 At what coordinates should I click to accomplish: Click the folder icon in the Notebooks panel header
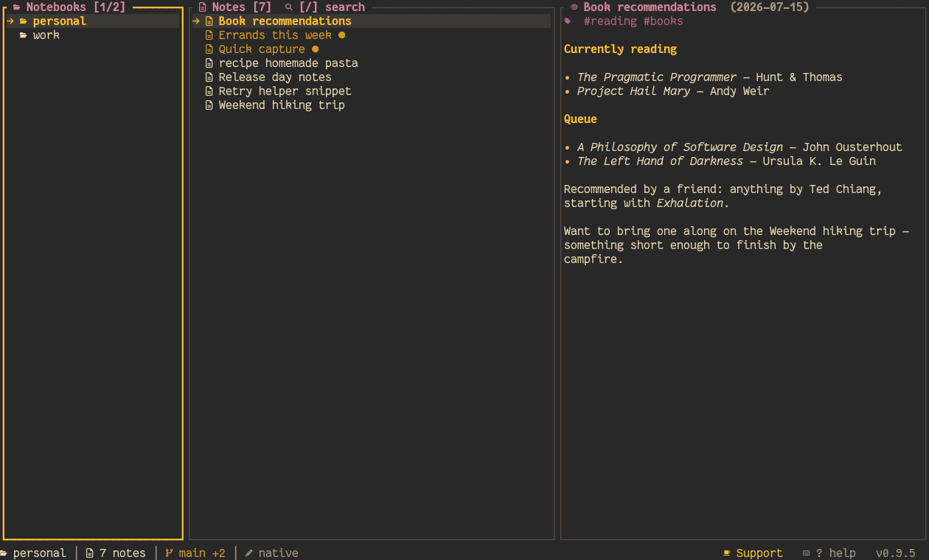[x=16, y=7]
